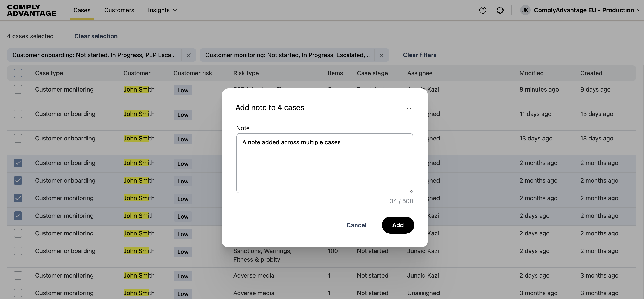
Task: Click the ComplyAdvantage logo
Action: click(x=32, y=10)
